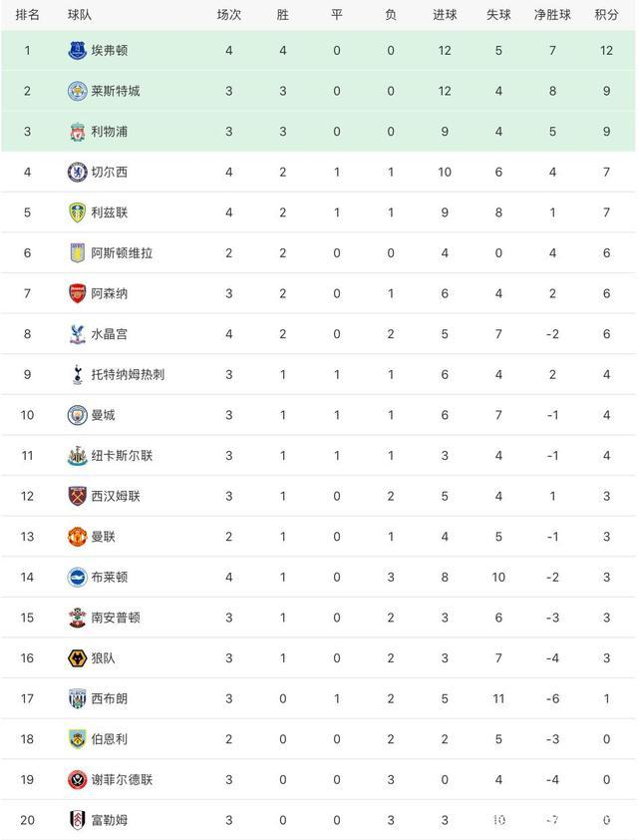
Task: Click the 排名 column header
Action: point(28,14)
